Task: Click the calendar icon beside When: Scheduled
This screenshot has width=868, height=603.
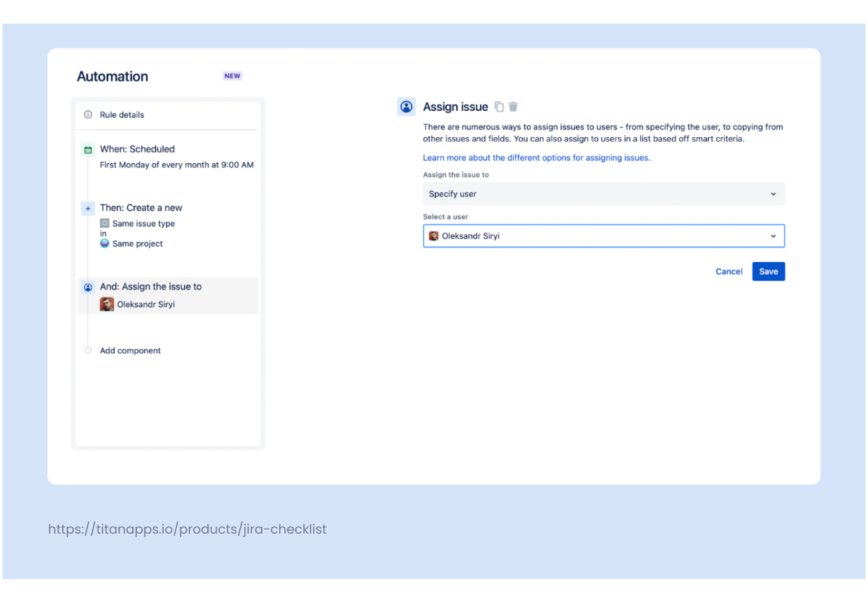Action: pos(88,149)
